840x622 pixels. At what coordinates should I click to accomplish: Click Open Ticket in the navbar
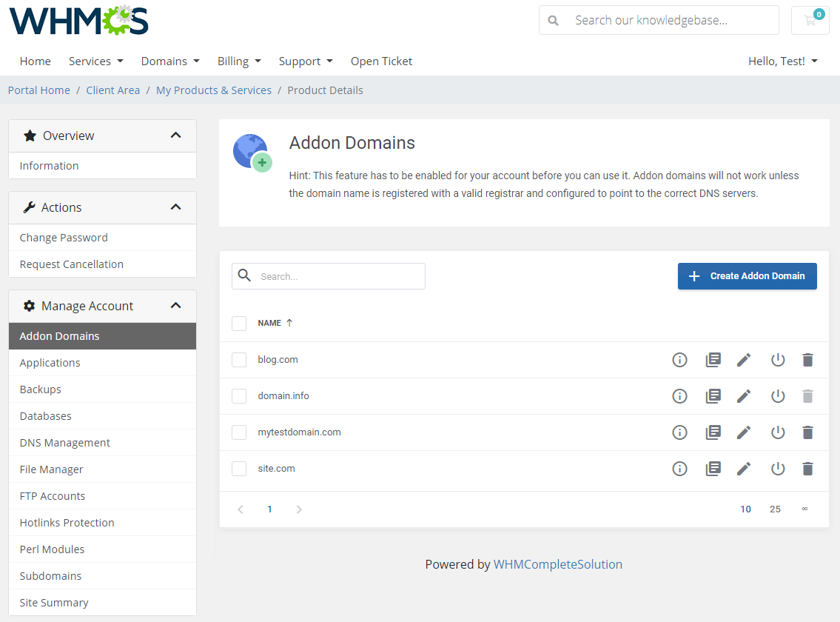[381, 61]
